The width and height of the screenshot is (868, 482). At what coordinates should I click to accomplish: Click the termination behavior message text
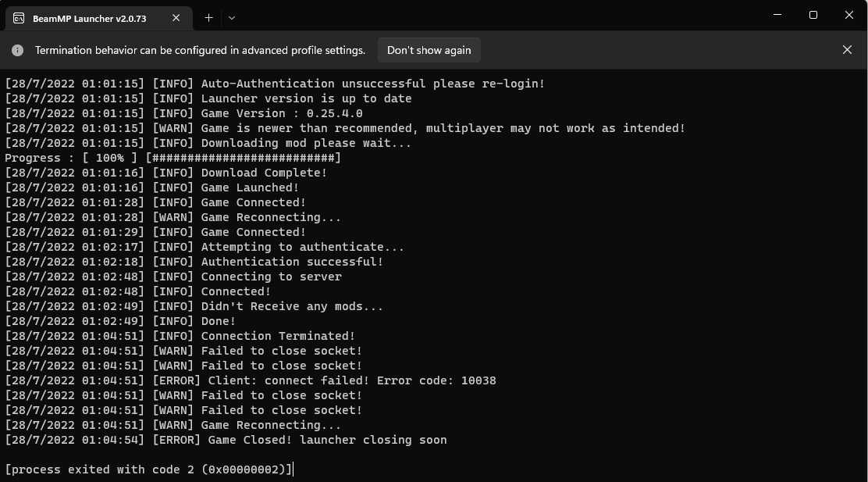pyautogui.click(x=200, y=50)
